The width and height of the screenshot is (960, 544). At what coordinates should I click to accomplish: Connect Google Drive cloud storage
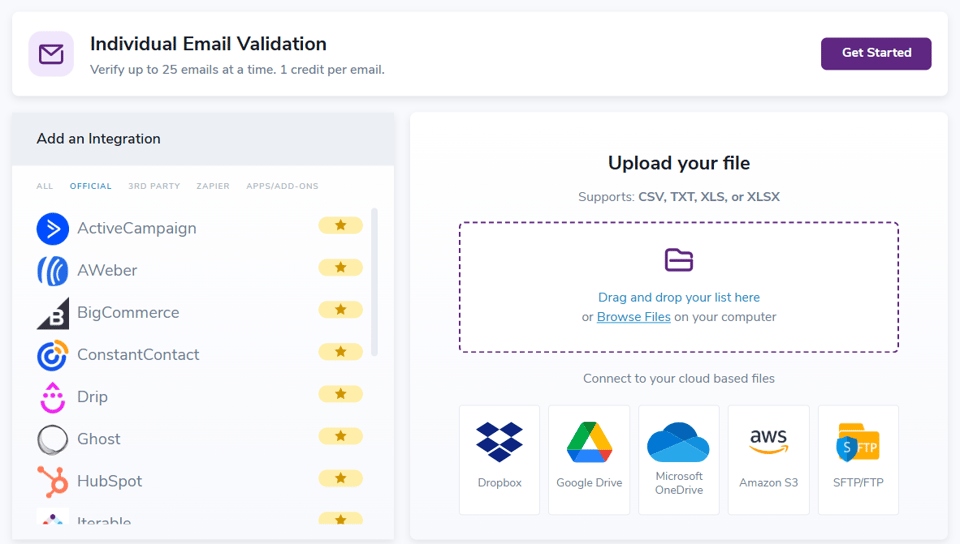(x=589, y=460)
